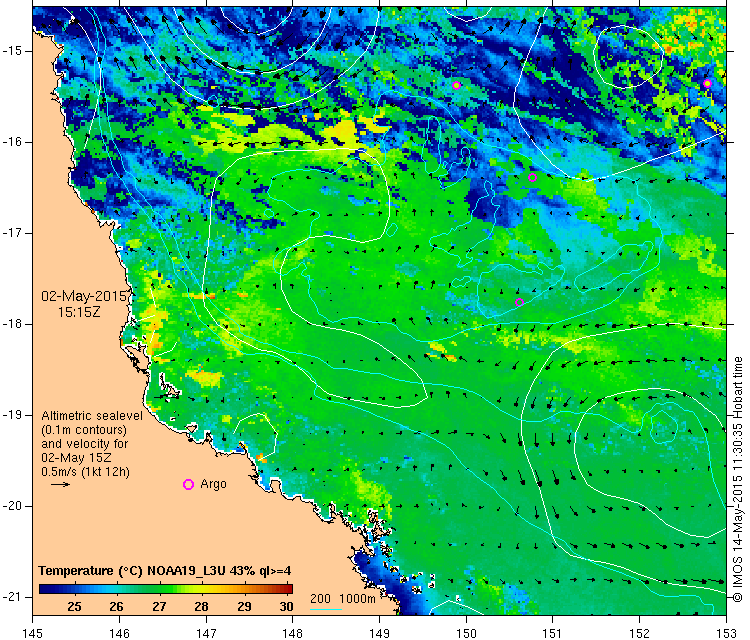
Task: Click the Argo float marker near 152.8°E, 15.3°S
Action: [x=707, y=84]
